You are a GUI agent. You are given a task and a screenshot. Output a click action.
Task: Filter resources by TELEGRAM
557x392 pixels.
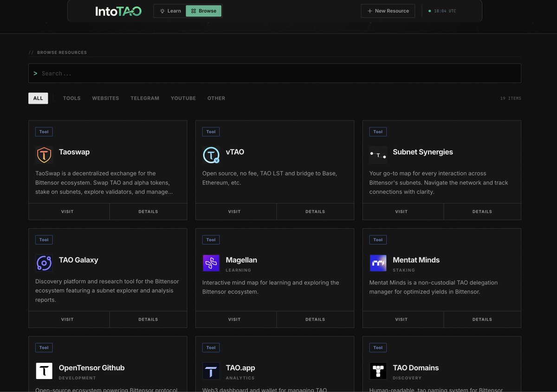[145, 98]
